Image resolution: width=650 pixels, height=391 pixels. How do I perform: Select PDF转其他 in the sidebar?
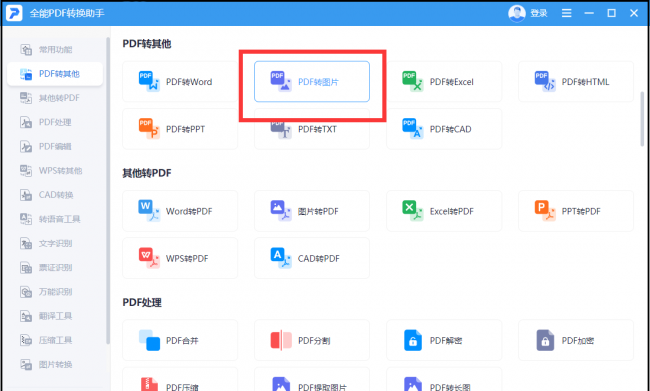pyautogui.click(x=55, y=74)
